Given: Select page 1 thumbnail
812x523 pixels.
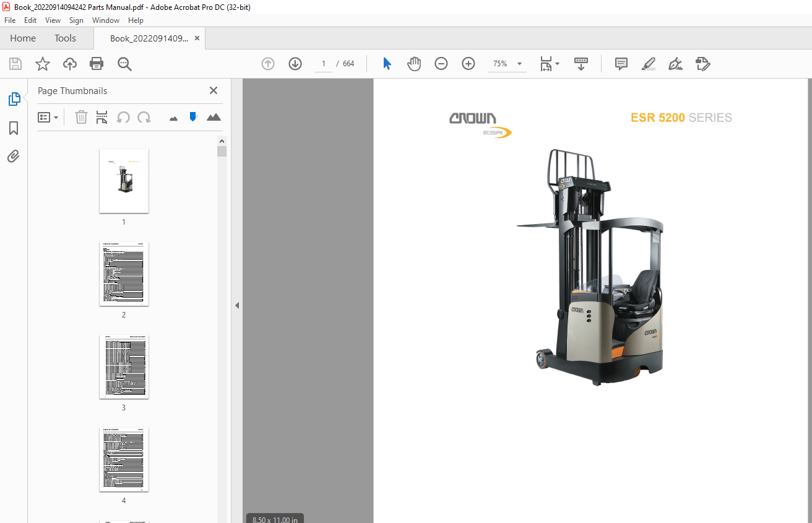Looking at the screenshot, I should tap(124, 181).
